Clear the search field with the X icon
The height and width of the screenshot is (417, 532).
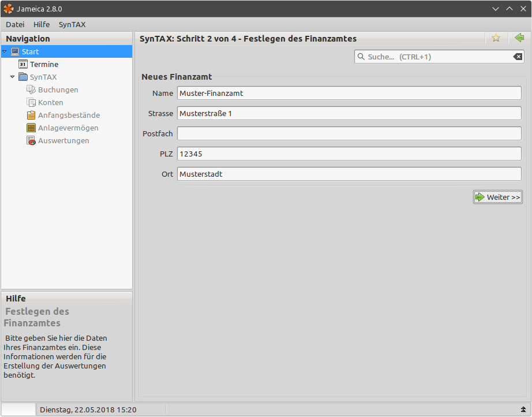518,57
